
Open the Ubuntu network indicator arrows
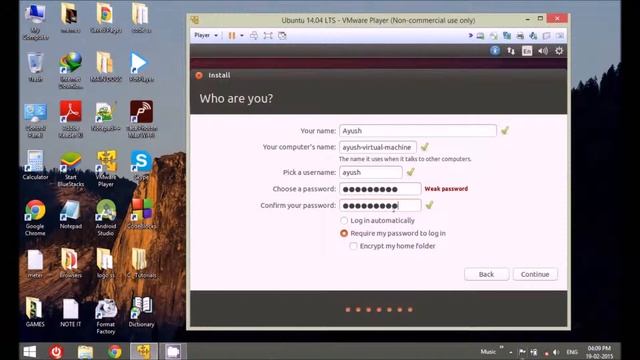tap(511, 51)
